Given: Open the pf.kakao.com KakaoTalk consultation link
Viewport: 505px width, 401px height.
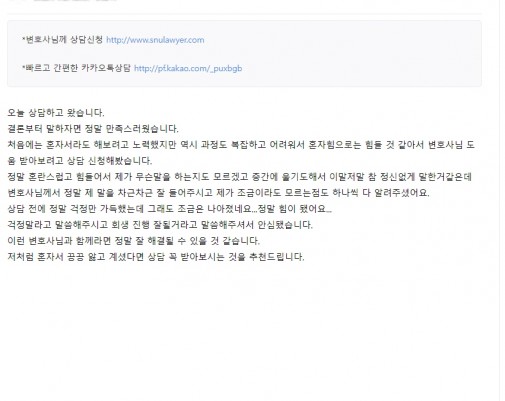Looking at the screenshot, I should 188,68.
